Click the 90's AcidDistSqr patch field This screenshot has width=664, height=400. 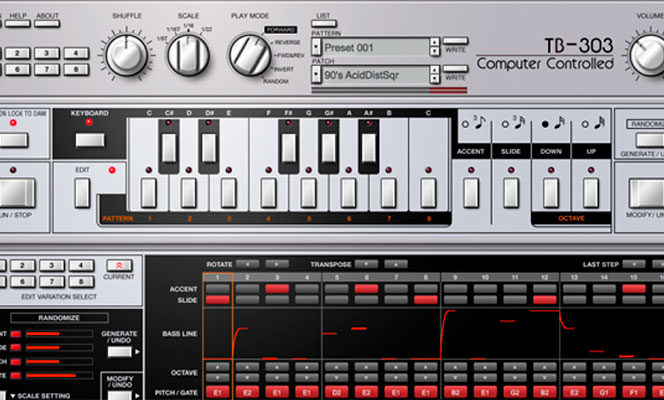tap(375, 75)
